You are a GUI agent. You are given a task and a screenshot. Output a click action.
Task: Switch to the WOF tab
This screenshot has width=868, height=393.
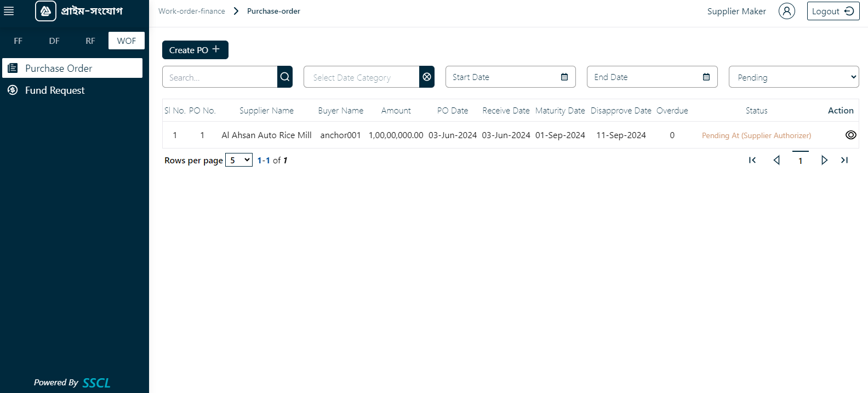tap(127, 41)
